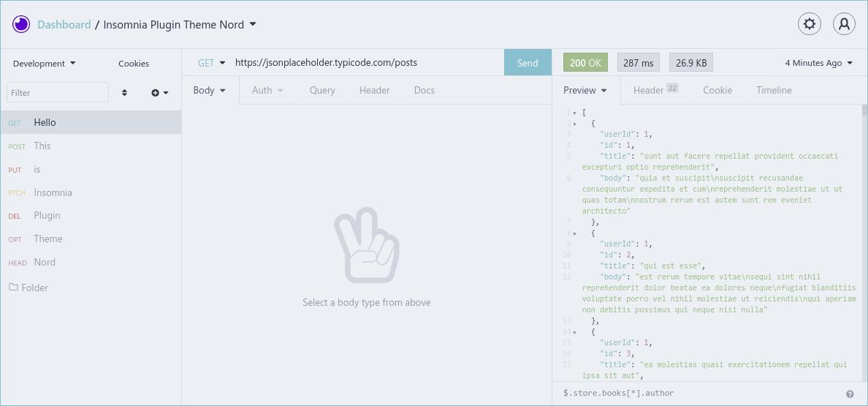The height and width of the screenshot is (406, 868).
Task: Open the Preview mode dropdown
Action: 586,90
